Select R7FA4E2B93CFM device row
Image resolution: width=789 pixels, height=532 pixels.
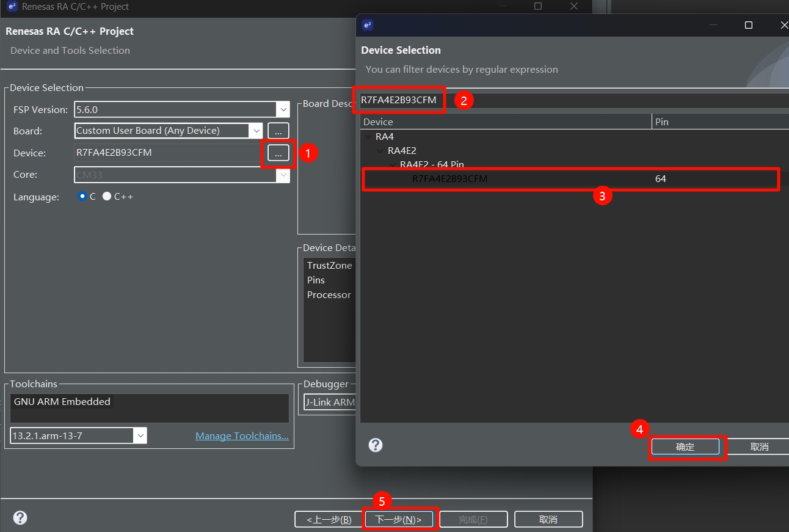coord(450,179)
